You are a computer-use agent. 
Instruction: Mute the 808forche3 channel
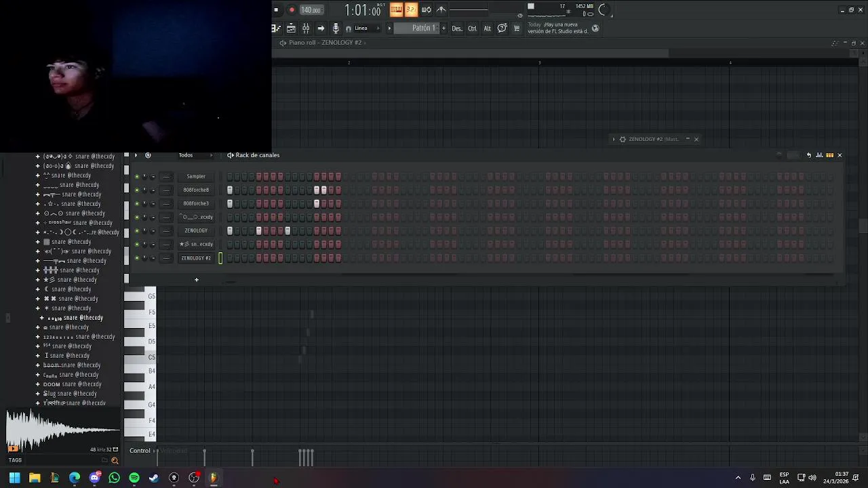(x=136, y=203)
